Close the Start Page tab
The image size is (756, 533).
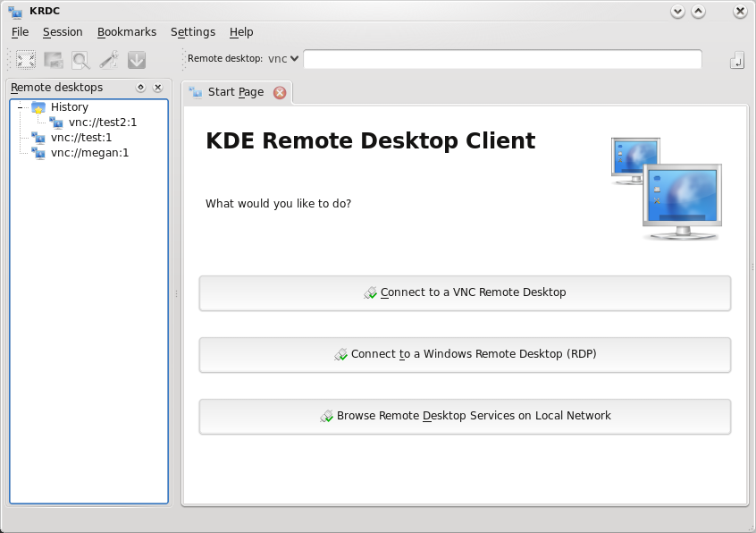pos(280,93)
